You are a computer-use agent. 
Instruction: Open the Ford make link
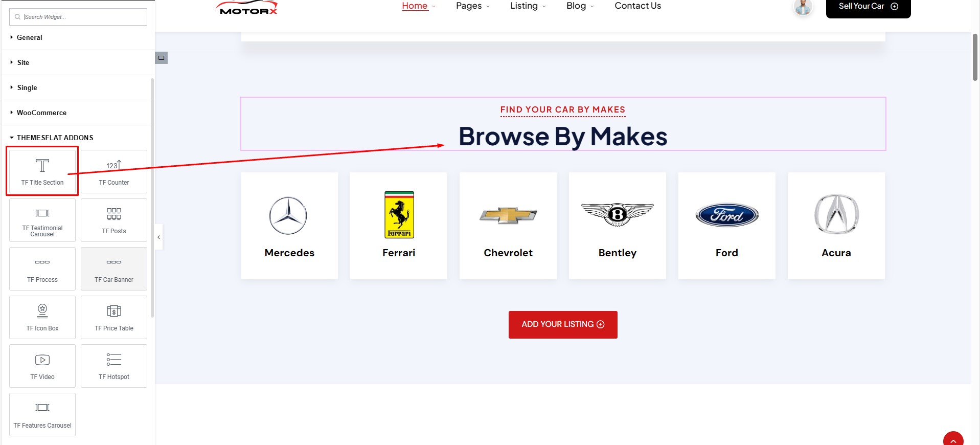tap(727, 253)
